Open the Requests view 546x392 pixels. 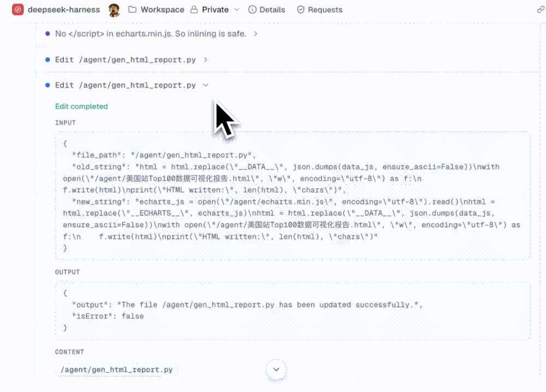325,10
